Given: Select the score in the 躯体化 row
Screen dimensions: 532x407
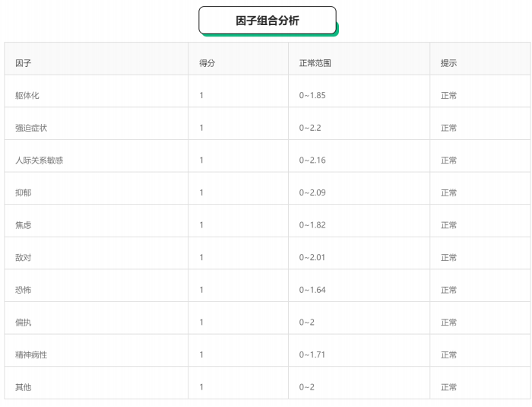Looking at the screenshot, I should tap(201, 96).
